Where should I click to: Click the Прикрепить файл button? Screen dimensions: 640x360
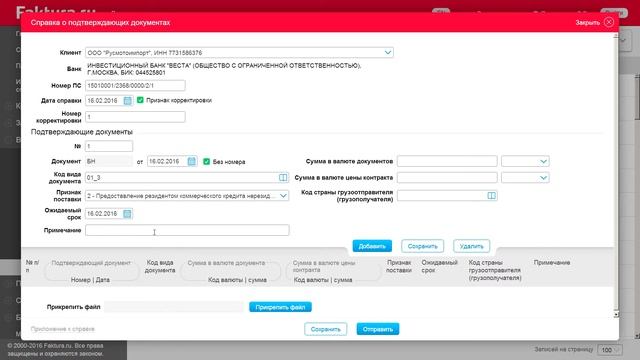click(280, 307)
